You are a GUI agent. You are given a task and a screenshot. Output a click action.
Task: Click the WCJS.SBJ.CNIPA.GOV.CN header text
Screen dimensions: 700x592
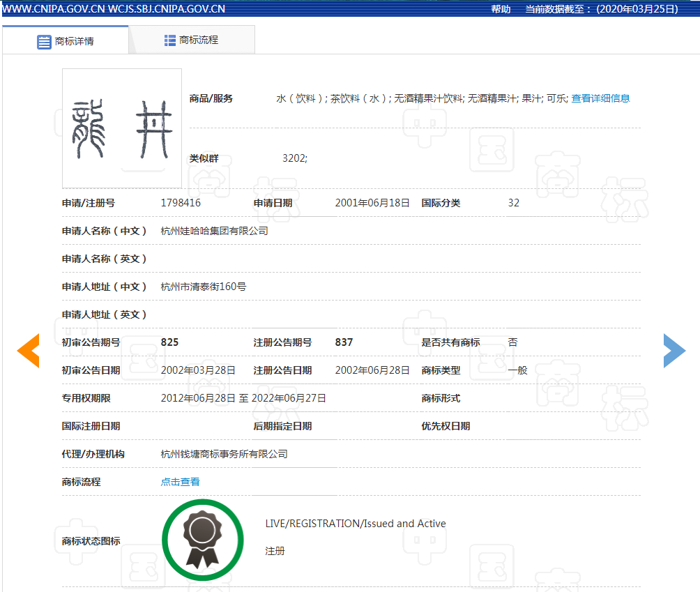(167, 9)
